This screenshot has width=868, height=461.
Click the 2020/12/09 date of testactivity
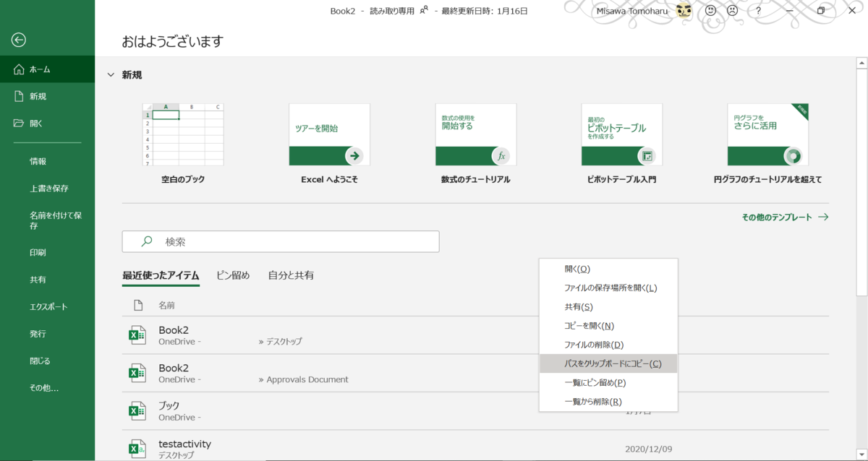pos(648,449)
